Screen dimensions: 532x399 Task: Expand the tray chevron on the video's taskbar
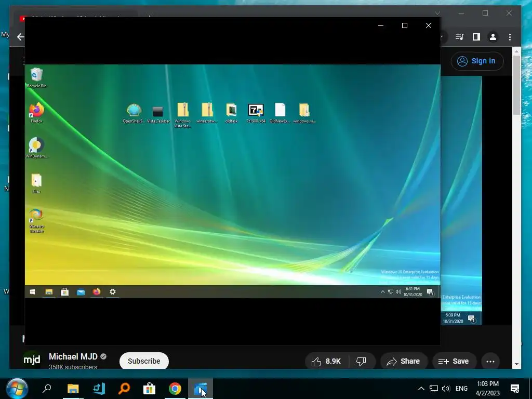[383, 292]
